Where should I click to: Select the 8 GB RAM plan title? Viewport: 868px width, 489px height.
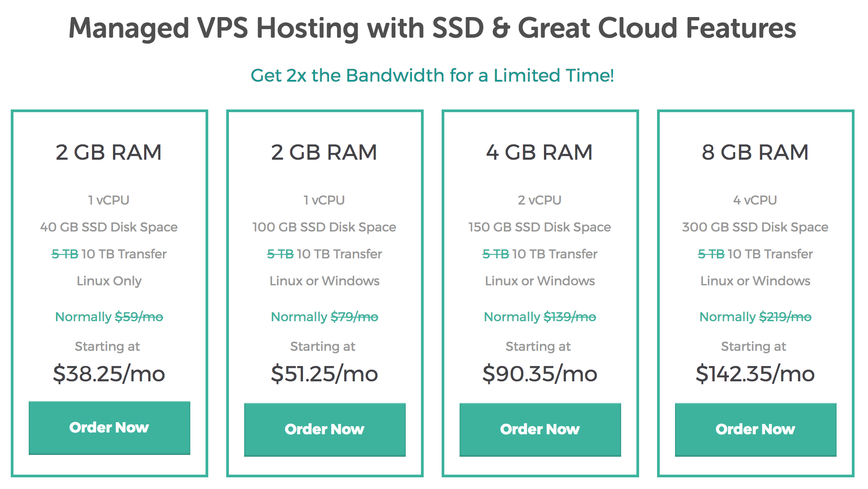click(x=755, y=152)
